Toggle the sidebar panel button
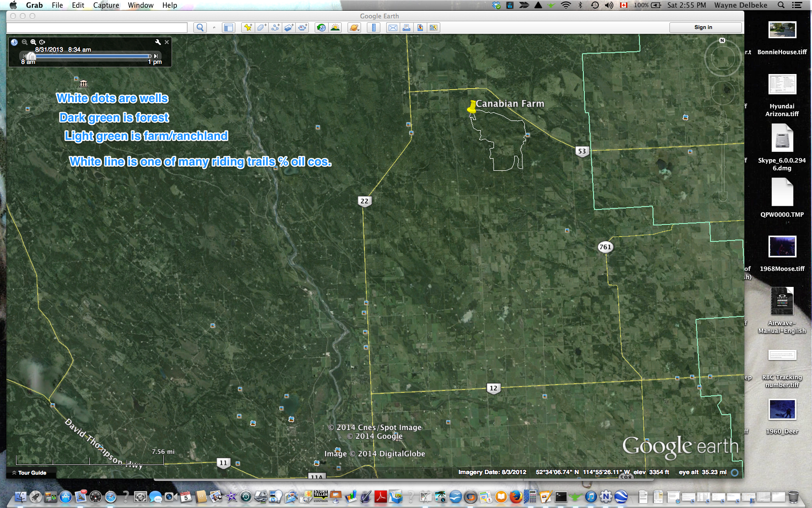Image resolution: width=812 pixels, height=508 pixels. (x=228, y=28)
